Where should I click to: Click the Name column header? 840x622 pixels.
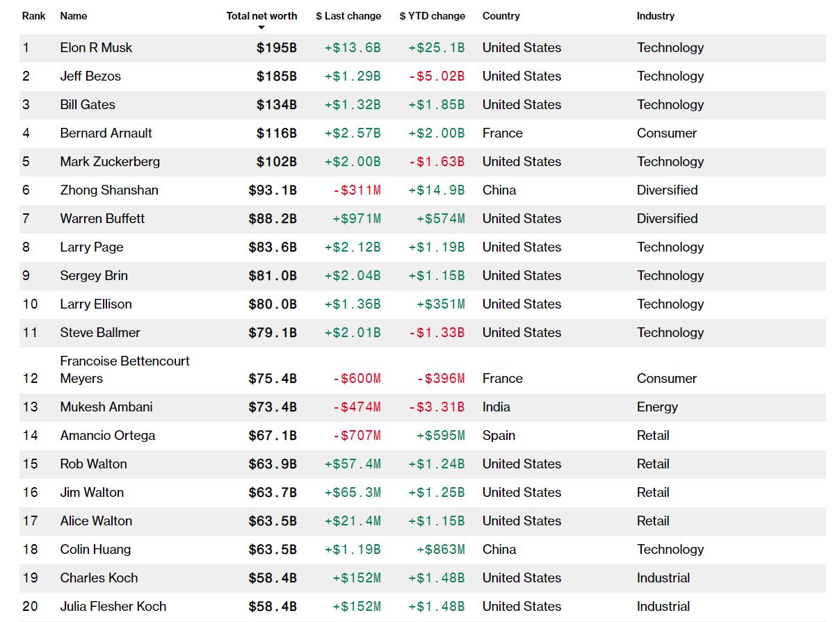[x=74, y=15]
